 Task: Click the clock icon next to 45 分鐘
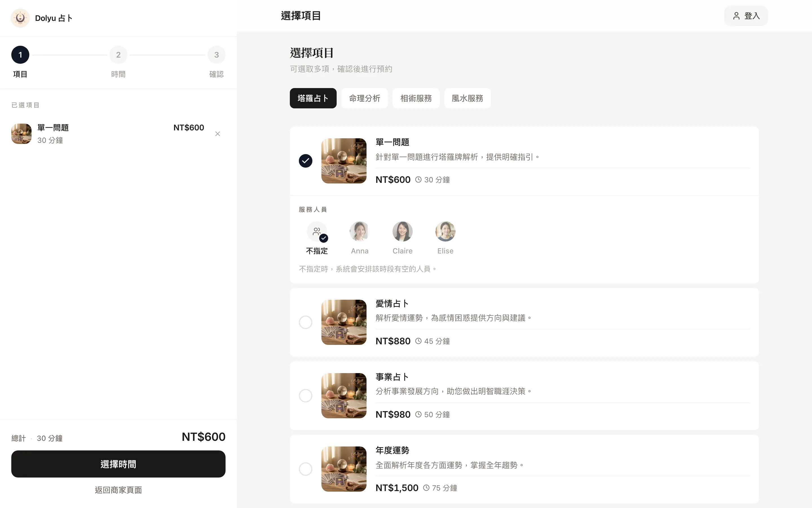point(418,341)
